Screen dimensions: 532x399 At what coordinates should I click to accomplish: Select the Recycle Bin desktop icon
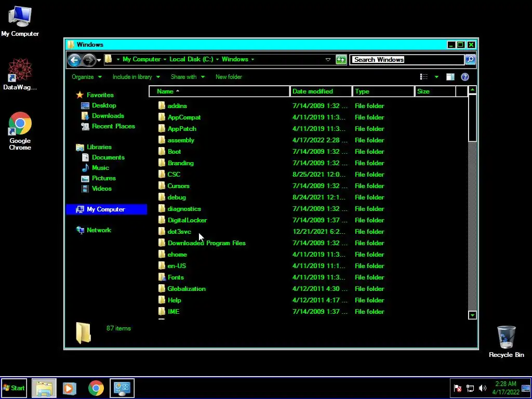click(x=506, y=342)
